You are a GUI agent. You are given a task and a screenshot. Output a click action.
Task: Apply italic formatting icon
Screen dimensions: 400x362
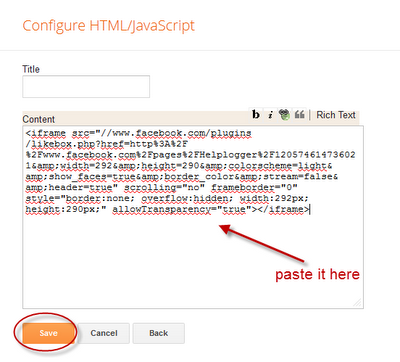[x=270, y=115]
